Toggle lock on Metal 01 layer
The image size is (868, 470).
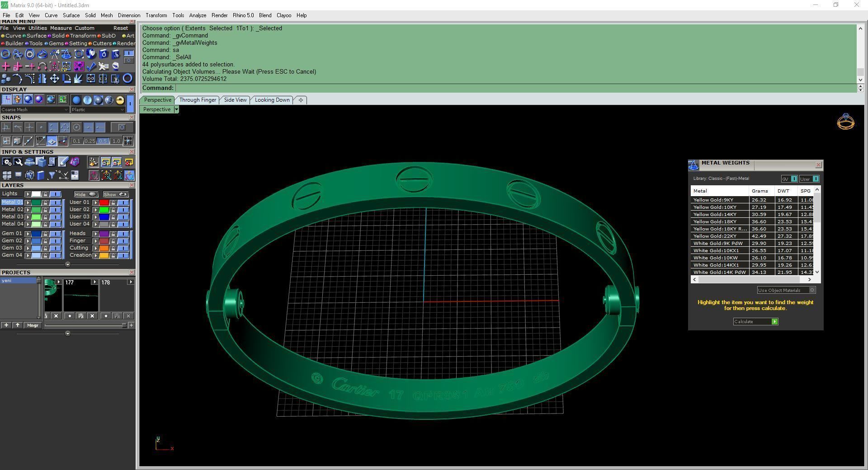click(x=45, y=202)
